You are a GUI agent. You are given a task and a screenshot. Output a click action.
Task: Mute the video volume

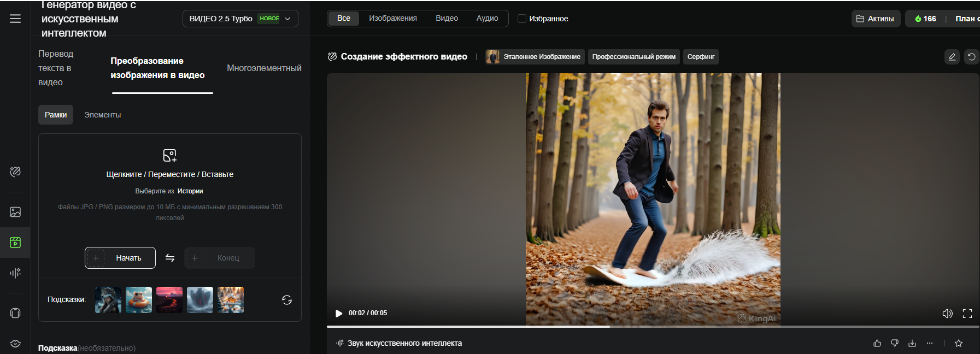click(x=947, y=313)
